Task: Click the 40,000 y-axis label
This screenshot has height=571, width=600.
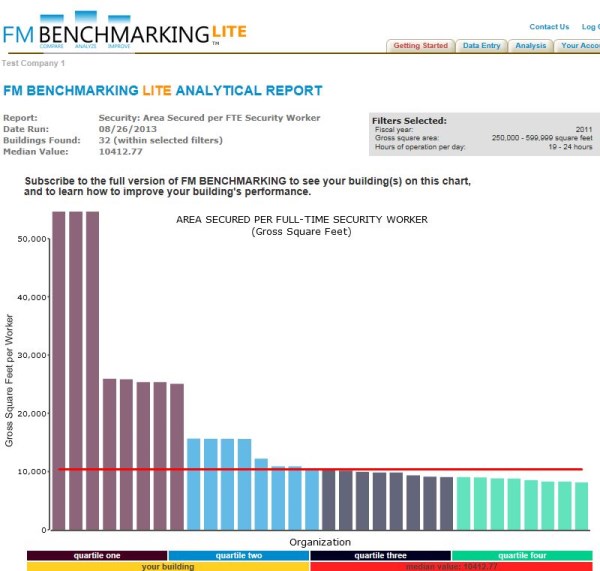Action: pyautogui.click(x=32, y=297)
